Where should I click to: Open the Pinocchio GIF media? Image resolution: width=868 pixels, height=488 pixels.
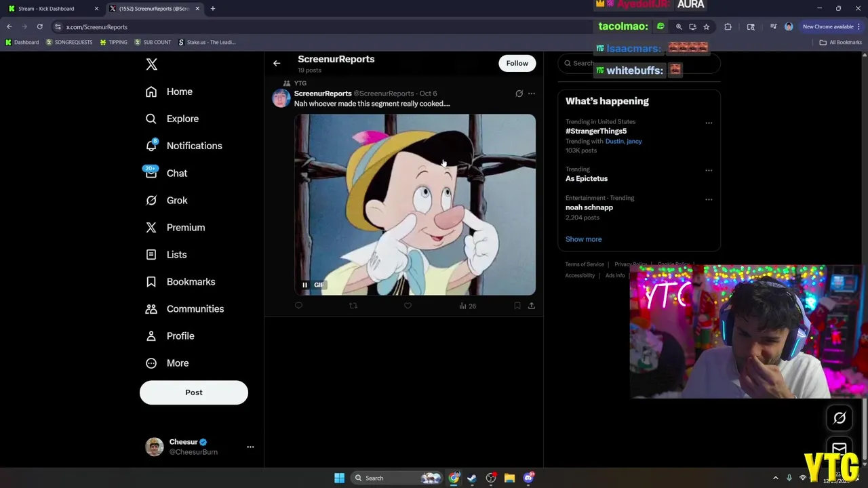click(415, 205)
